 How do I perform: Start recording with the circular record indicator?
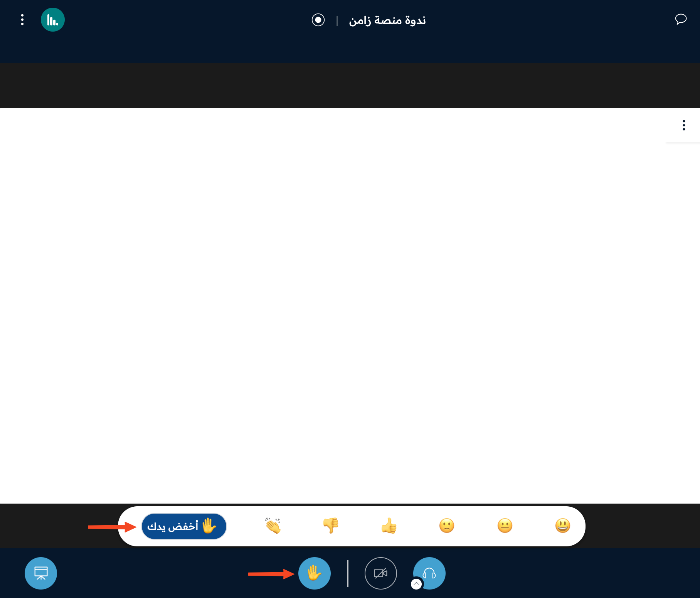pos(318,20)
